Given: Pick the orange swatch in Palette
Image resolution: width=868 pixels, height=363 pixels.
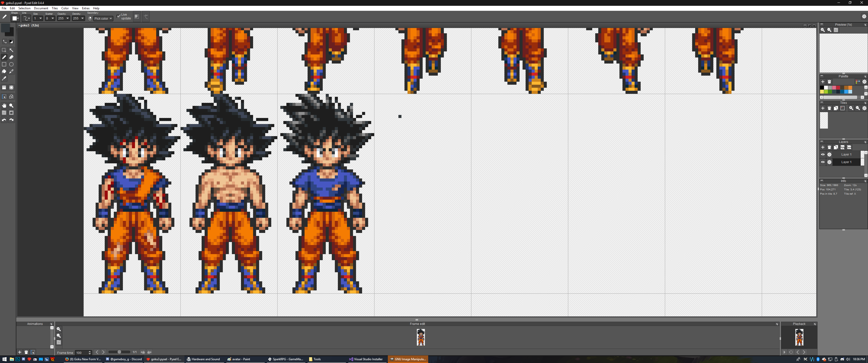Looking at the screenshot, I should tap(850, 87).
